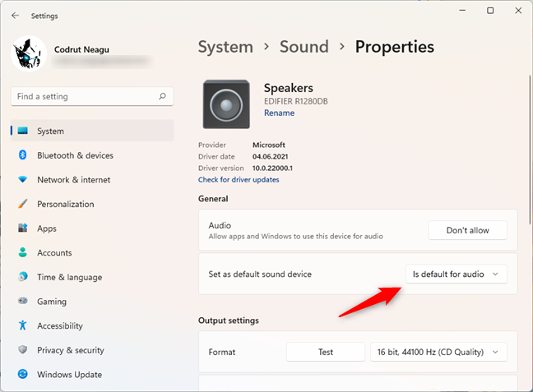This screenshot has width=533, height=392.
Task: Click Check for driver updates link
Action: [239, 180]
